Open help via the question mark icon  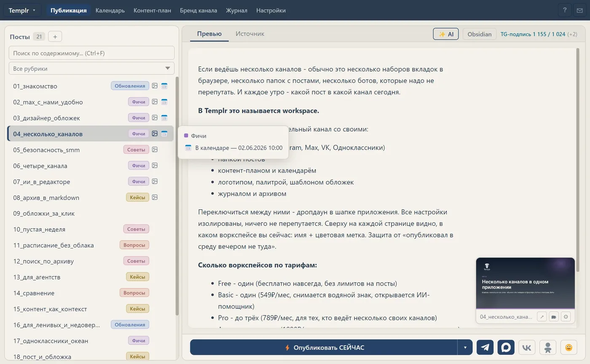click(565, 10)
